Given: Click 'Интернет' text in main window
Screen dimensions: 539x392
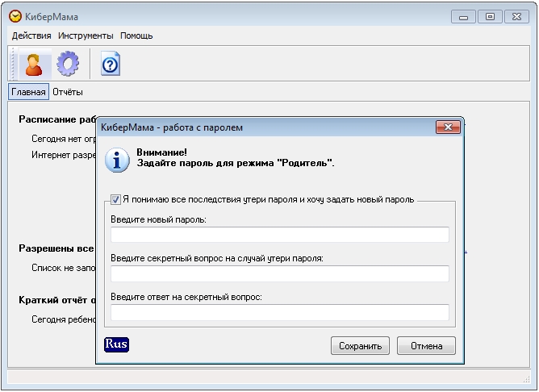Looking at the screenshot, I should [x=64, y=155].
